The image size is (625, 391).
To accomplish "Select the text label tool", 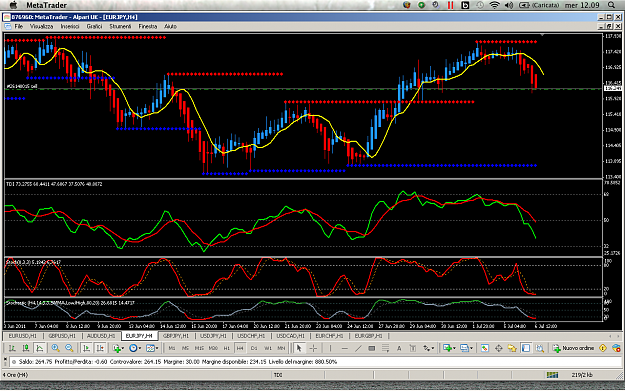I will click(413, 348).
